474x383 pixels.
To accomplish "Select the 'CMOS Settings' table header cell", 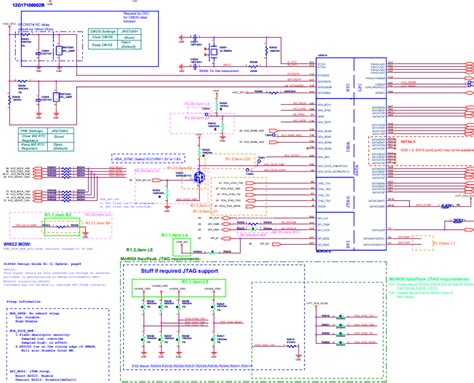I will (x=103, y=32).
